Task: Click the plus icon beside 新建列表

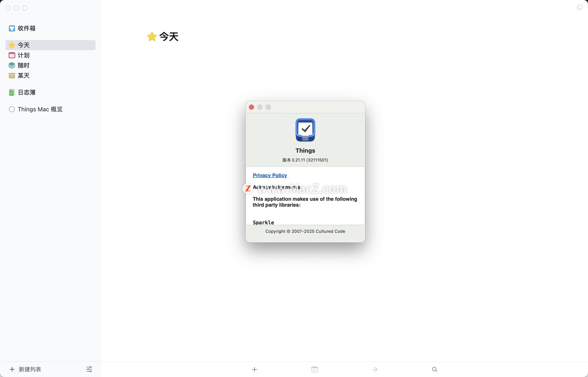Action: [12, 369]
